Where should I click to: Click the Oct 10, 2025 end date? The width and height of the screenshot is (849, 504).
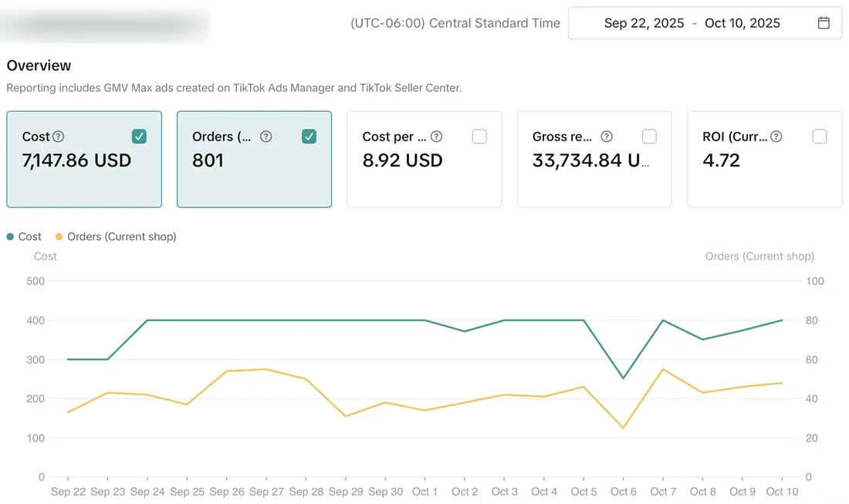pyautogui.click(x=742, y=23)
